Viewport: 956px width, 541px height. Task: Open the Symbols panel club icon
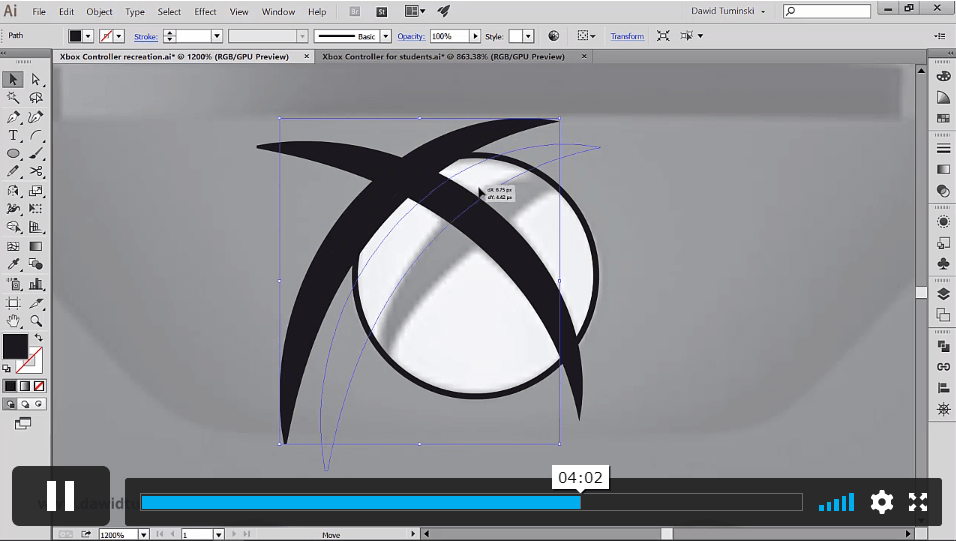[943, 263]
